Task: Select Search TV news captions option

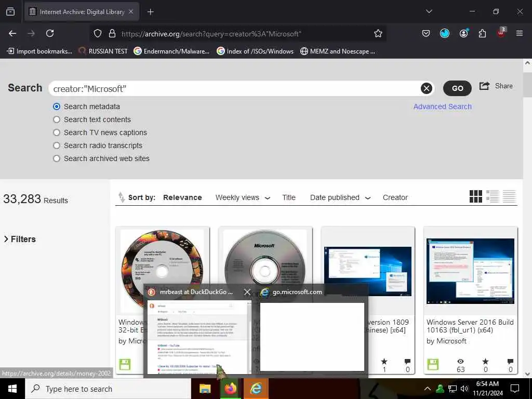Action: tap(57, 132)
